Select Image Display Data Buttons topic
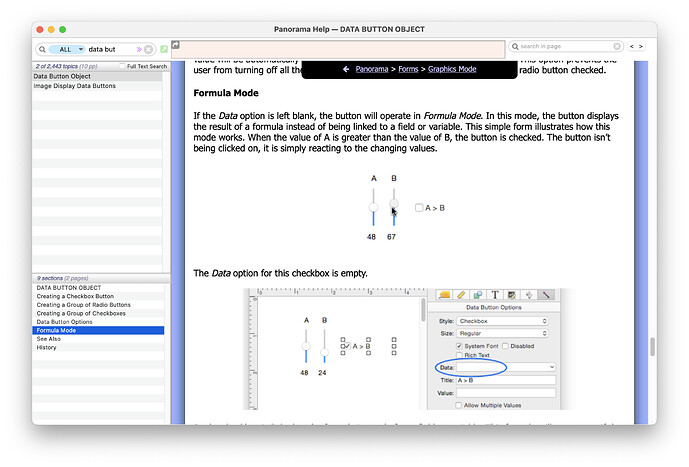The height and width of the screenshot is (467, 689). click(98, 86)
